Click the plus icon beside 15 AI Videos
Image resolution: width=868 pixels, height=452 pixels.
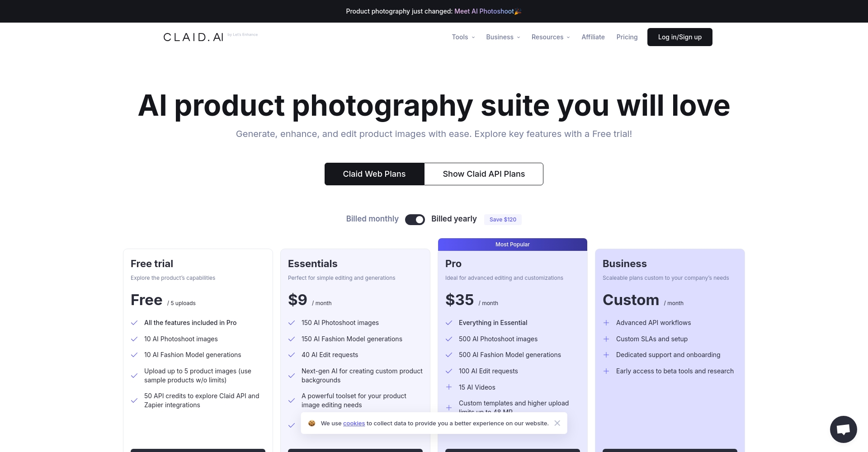pos(449,387)
